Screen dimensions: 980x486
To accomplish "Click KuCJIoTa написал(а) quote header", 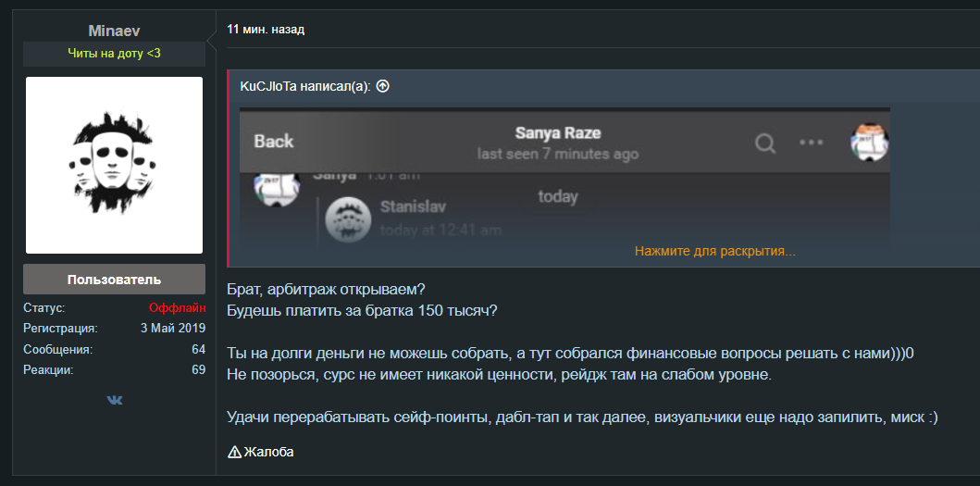I will click(305, 86).
